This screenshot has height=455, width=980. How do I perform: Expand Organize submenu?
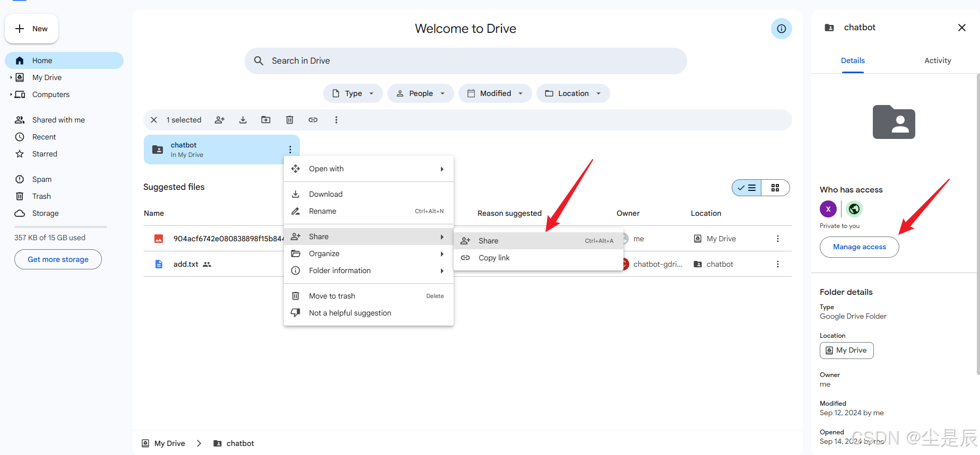pos(369,253)
